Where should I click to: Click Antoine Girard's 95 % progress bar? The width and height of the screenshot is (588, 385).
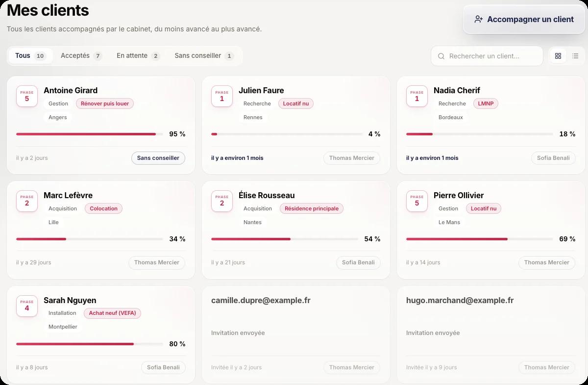[90, 134]
